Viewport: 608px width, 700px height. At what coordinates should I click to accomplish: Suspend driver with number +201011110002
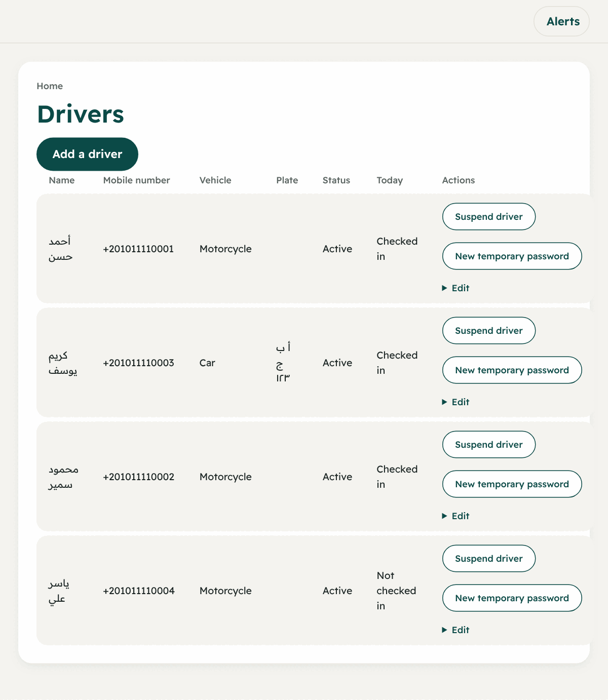489,445
